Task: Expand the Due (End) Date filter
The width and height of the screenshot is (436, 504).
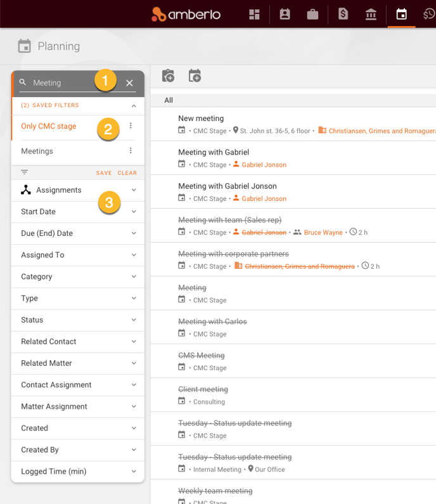Action: [x=134, y=233]
